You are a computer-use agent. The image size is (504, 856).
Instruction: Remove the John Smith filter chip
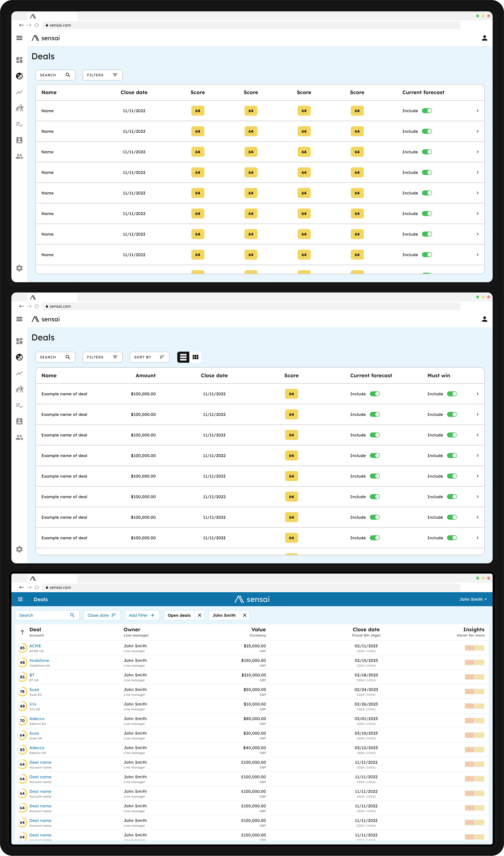[245, 615]
